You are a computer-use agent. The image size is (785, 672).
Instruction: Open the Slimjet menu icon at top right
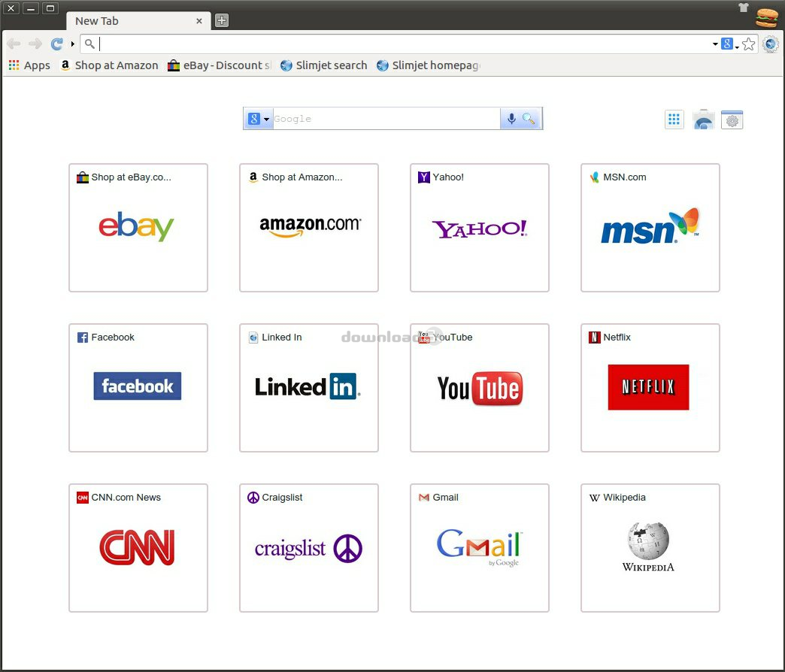coord(771,44)
